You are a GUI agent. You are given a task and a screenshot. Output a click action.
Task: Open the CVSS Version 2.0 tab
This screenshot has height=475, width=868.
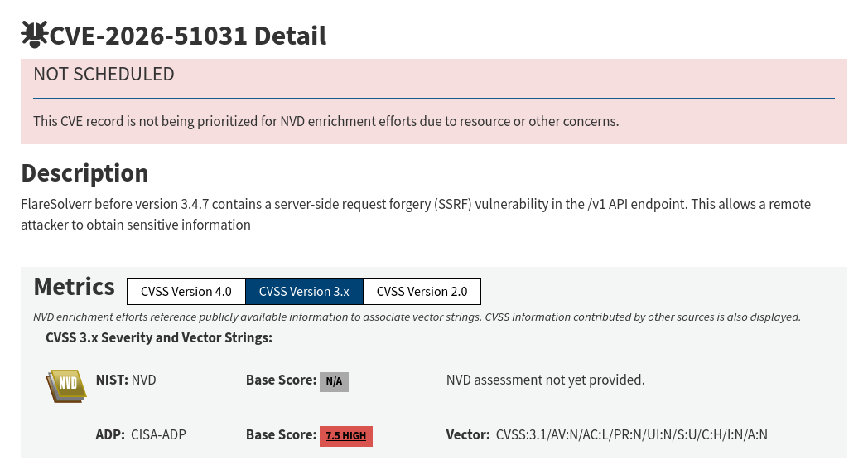coord(422,292)
